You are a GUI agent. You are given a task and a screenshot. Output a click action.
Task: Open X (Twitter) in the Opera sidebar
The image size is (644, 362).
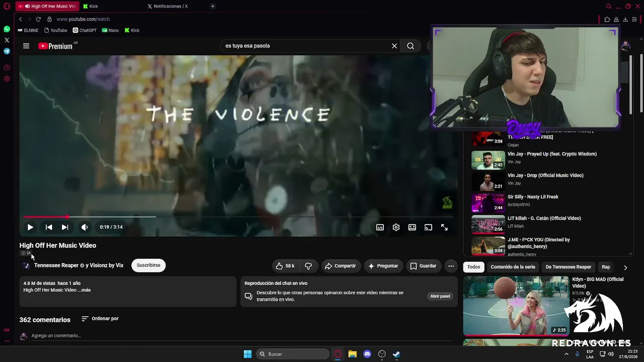(7, 40)
